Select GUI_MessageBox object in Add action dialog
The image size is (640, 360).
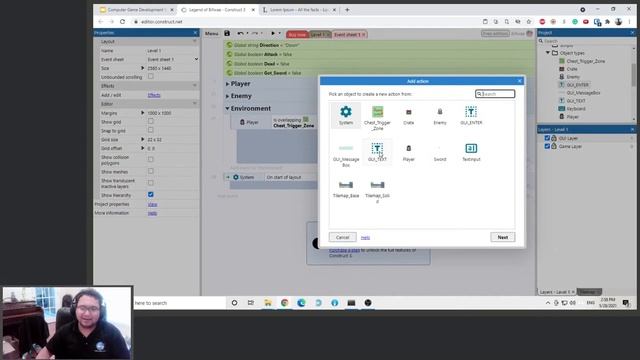click(x=346, y=155)
